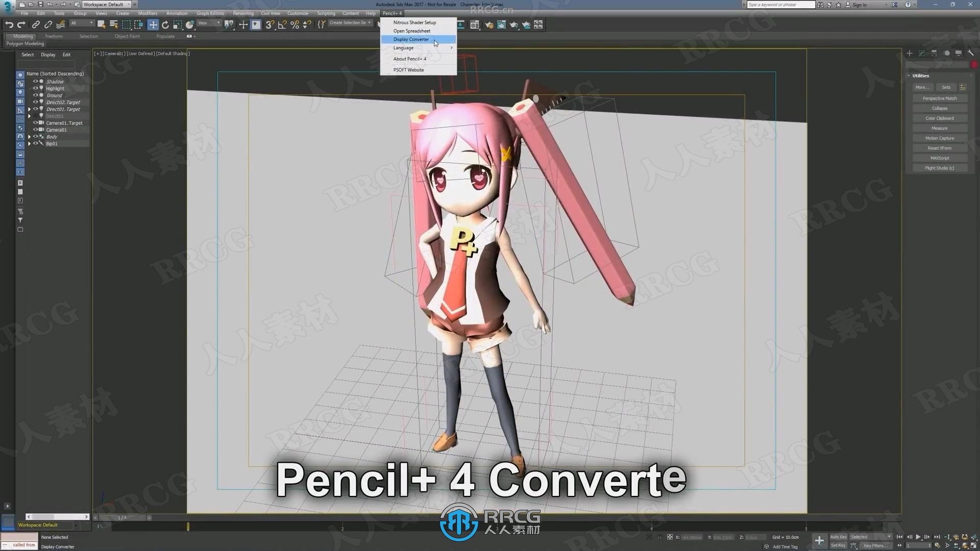This screenshot has width=980, height=551.
Task: Open Select by Name dialog
Action: pyautogui.click(x=113, y=24)
